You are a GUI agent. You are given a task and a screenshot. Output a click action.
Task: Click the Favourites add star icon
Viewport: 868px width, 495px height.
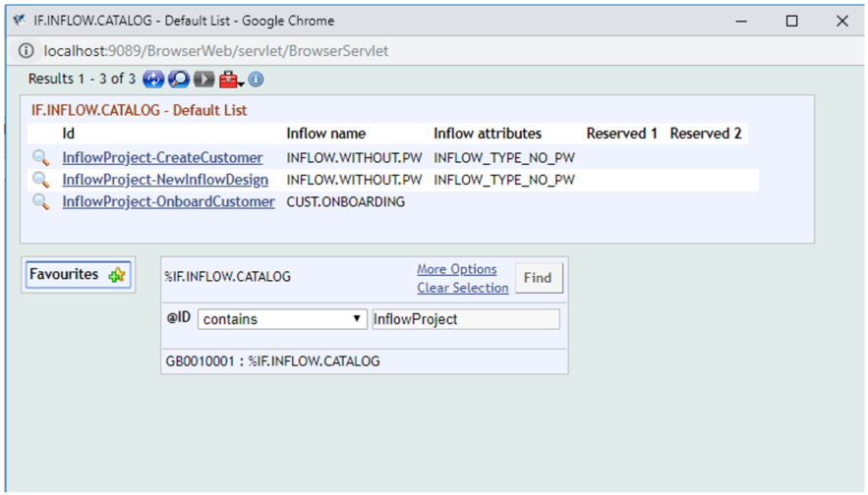click(117, 275)
